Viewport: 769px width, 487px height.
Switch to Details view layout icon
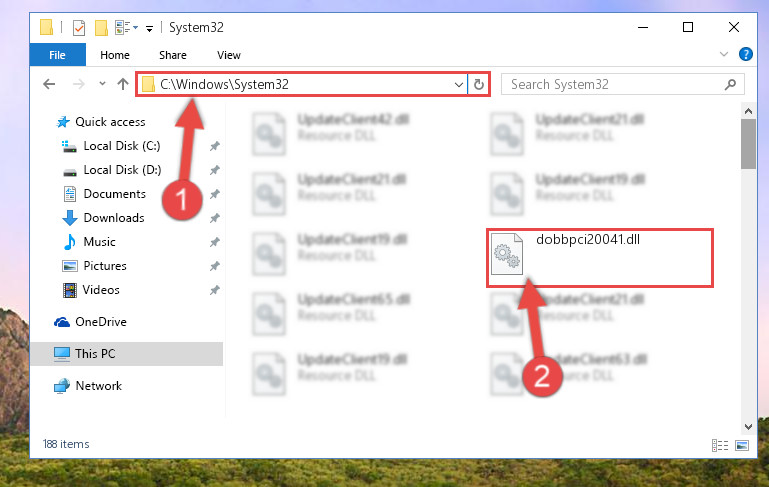point(720,445)
